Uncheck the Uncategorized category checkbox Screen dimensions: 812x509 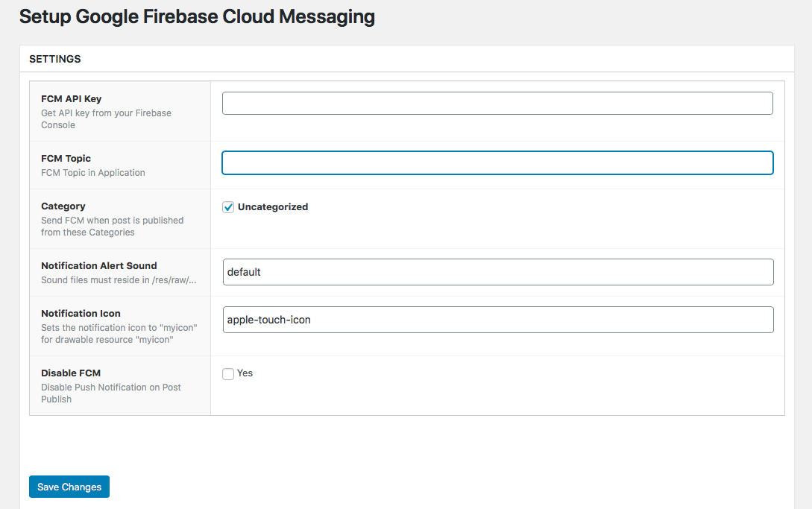pyautogui.click(x=228, y=207)
